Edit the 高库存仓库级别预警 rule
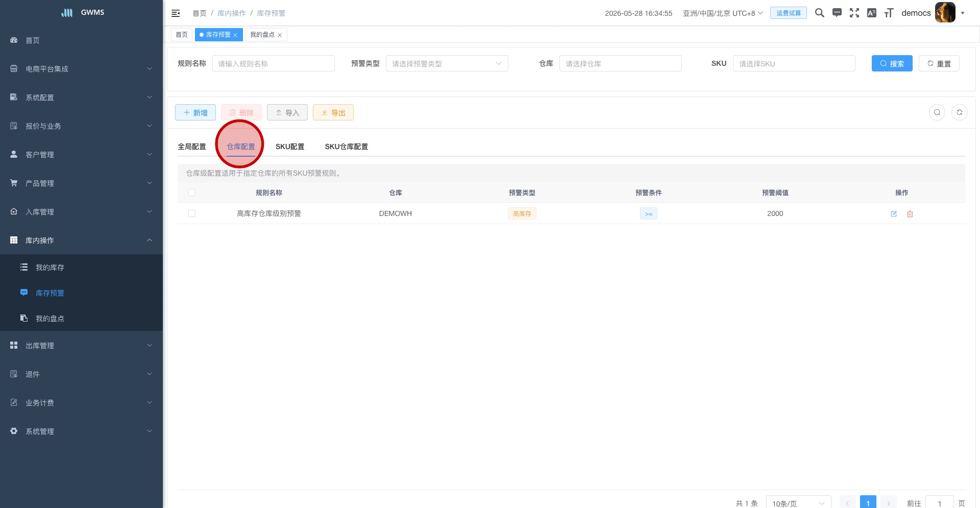Viewport: 980px width, 508px height. click(894, 214)
